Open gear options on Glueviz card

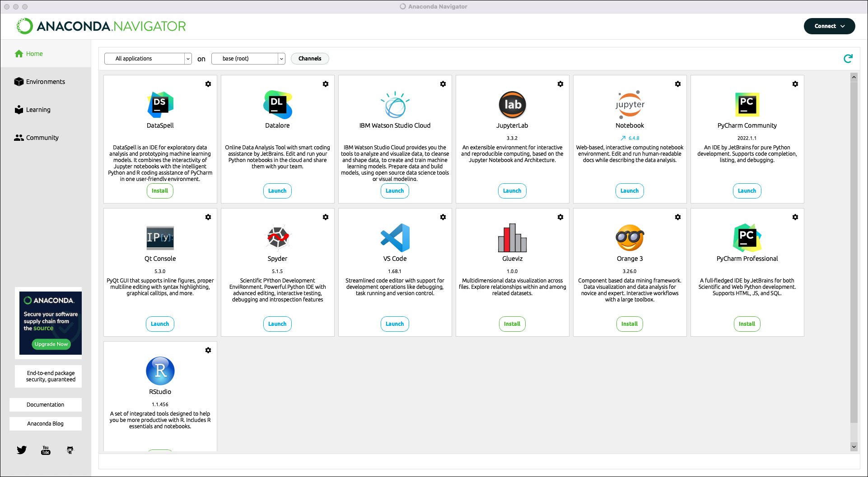coord(560,217)
